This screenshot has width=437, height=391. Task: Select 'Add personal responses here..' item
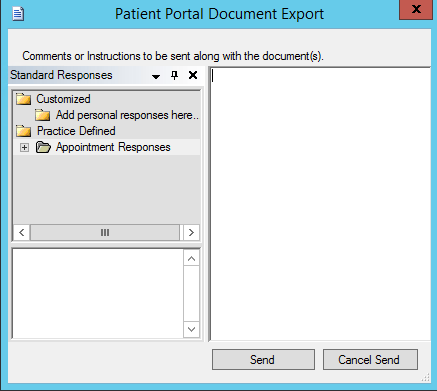click(x=127, y=115)
